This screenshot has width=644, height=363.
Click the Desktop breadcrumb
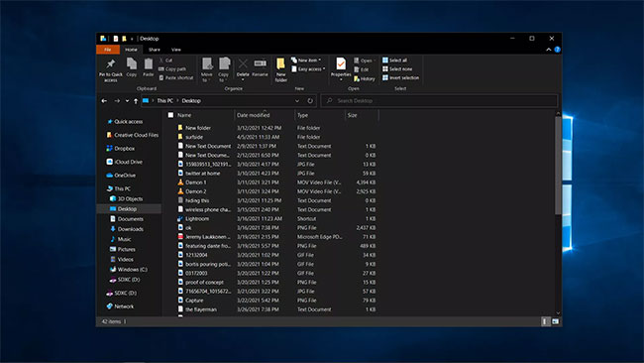(x=191, y=101)
